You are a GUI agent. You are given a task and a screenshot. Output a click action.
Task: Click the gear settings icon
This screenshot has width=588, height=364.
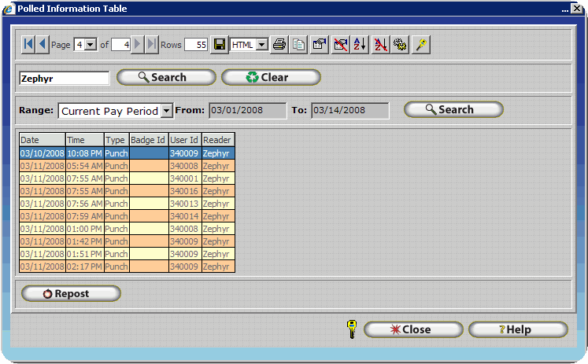(401, 45)
